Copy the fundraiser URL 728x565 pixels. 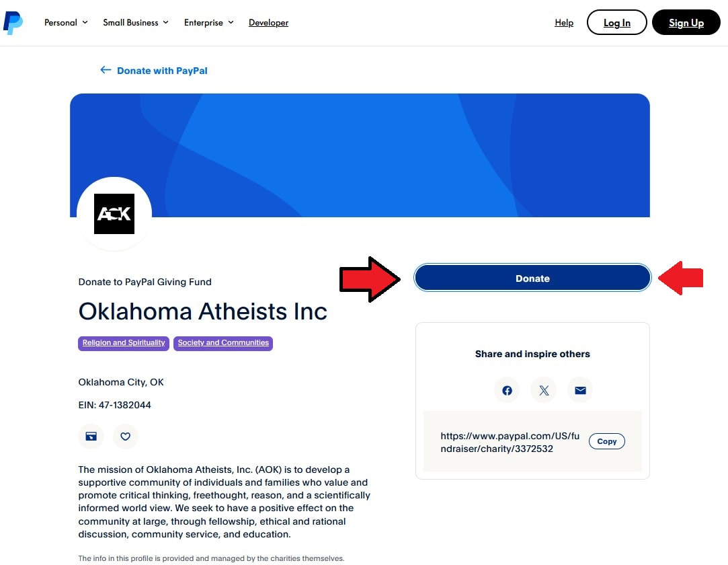[x=607, y=441]
